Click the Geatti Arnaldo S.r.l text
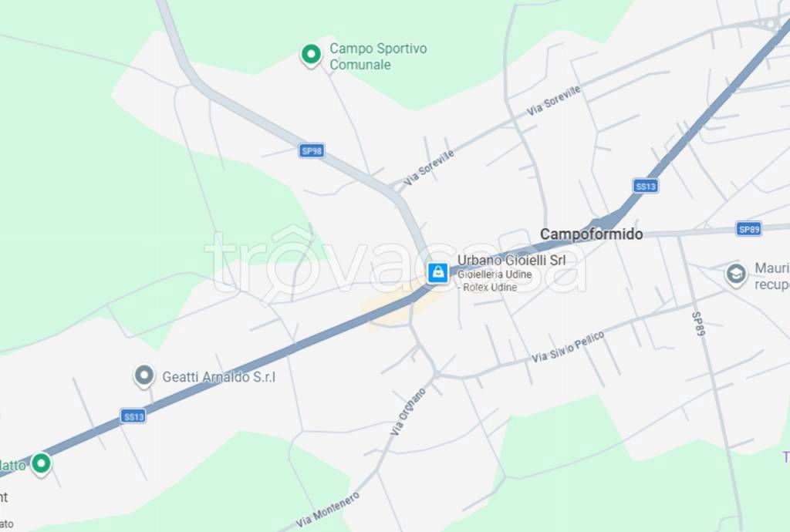790x532 pixels. [218, 377]
